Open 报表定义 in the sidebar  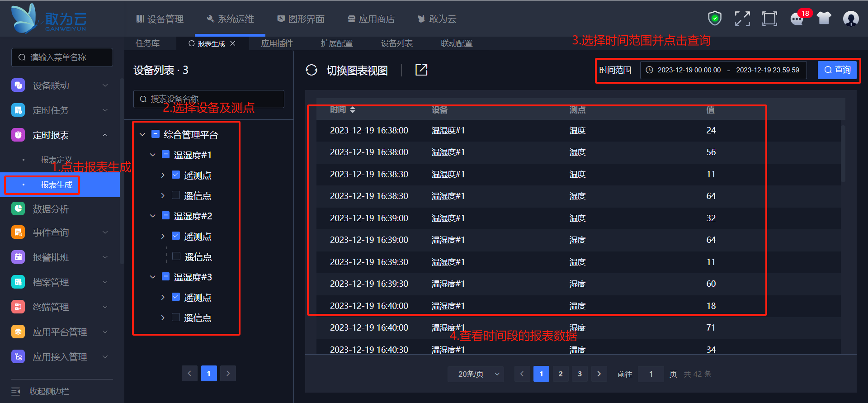[56, 160]
